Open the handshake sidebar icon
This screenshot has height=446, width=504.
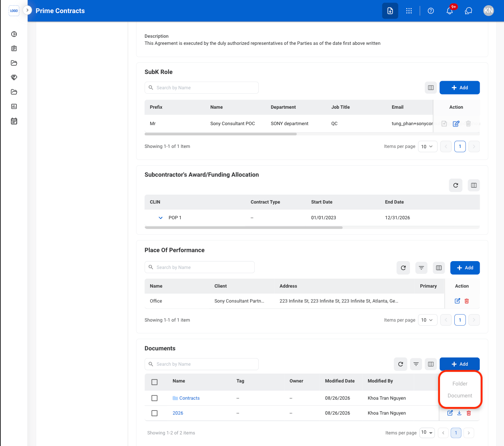[14, 77]
